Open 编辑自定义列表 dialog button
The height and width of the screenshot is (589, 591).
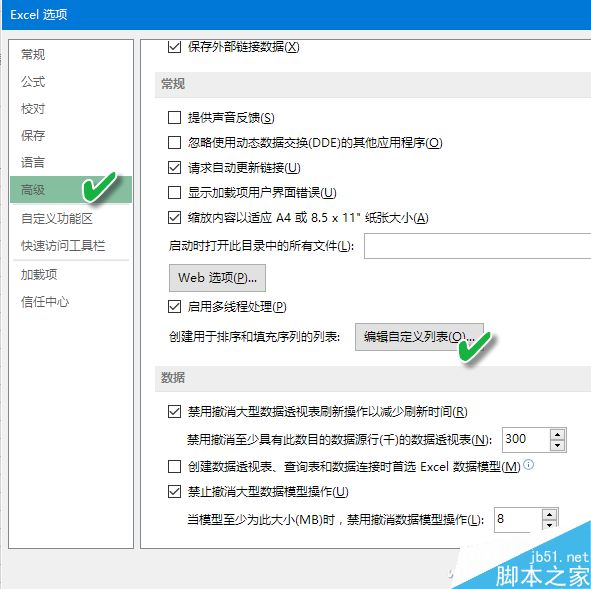pyautogui.click(x=419, y=337)
